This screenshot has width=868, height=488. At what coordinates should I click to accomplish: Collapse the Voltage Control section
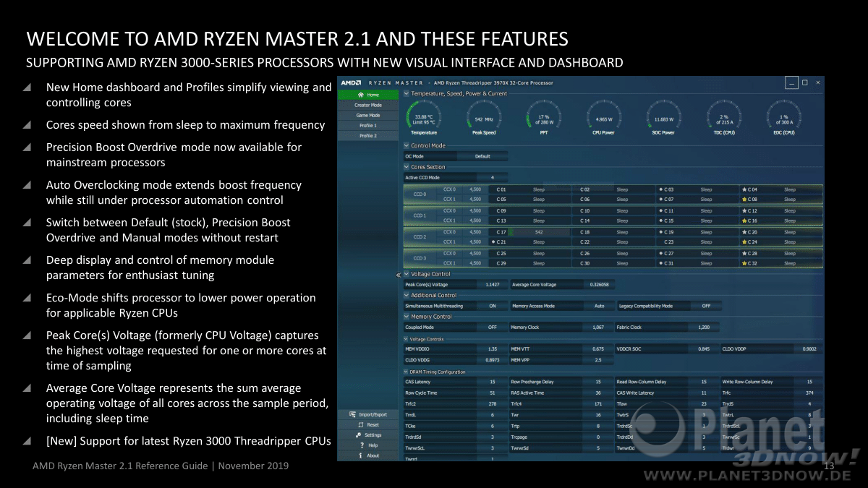407,275
